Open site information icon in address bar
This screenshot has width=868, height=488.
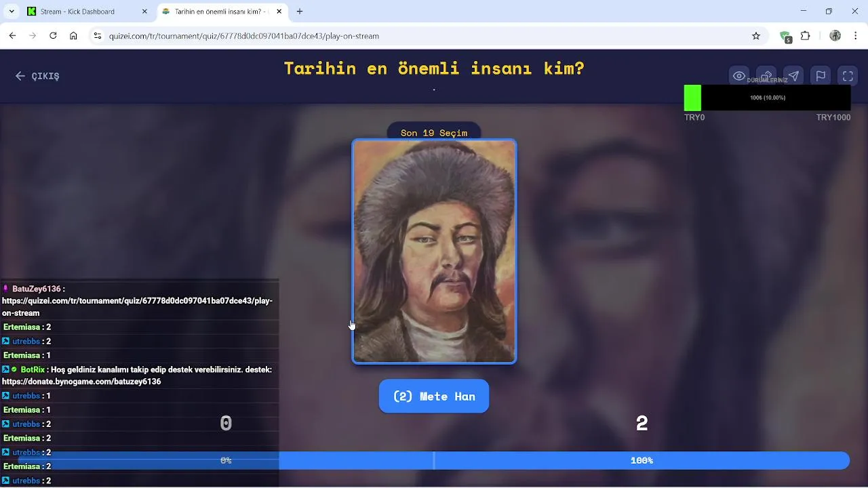pos(98,36)
